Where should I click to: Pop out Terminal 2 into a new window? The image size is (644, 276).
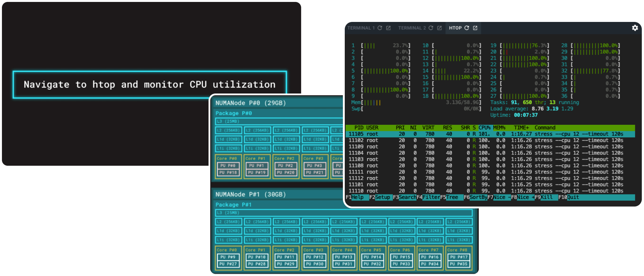(439, 28)
